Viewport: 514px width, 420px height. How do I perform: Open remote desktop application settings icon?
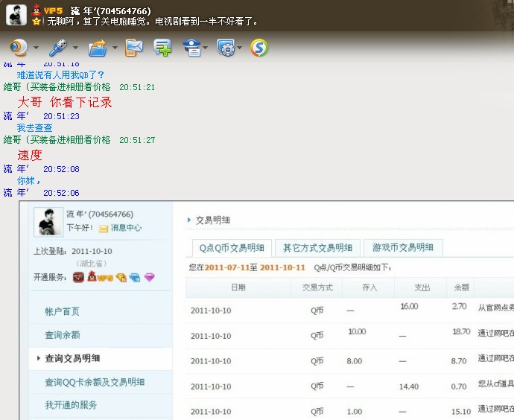226,48
